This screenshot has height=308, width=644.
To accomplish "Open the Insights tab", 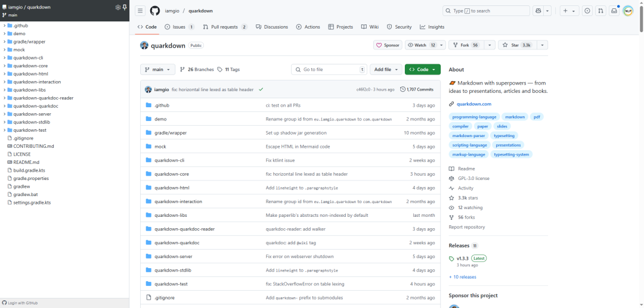I will click(432, 27).
